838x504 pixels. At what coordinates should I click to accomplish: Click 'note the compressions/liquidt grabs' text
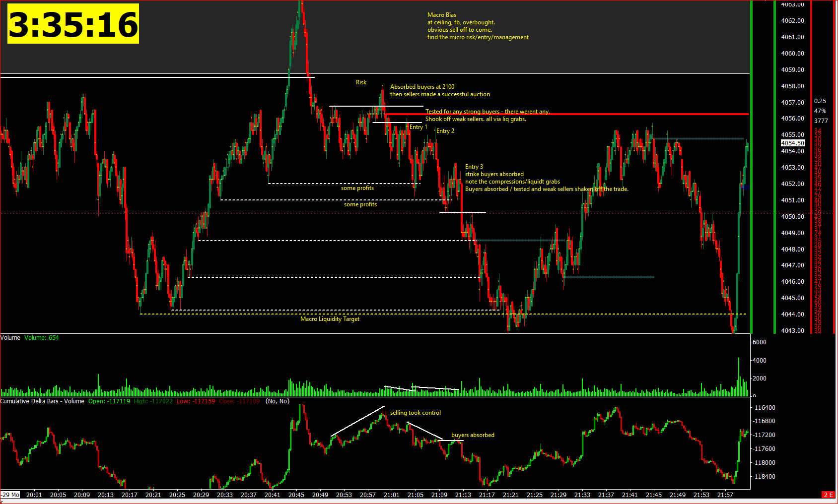(512, 182)
